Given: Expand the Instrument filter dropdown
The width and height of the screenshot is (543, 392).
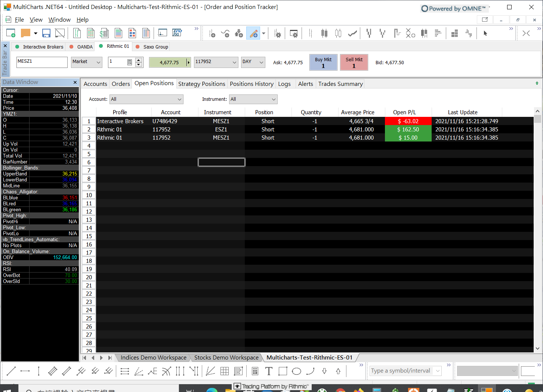Looking at the screenshot, I should pyautogui.click(x=274, y=99).
